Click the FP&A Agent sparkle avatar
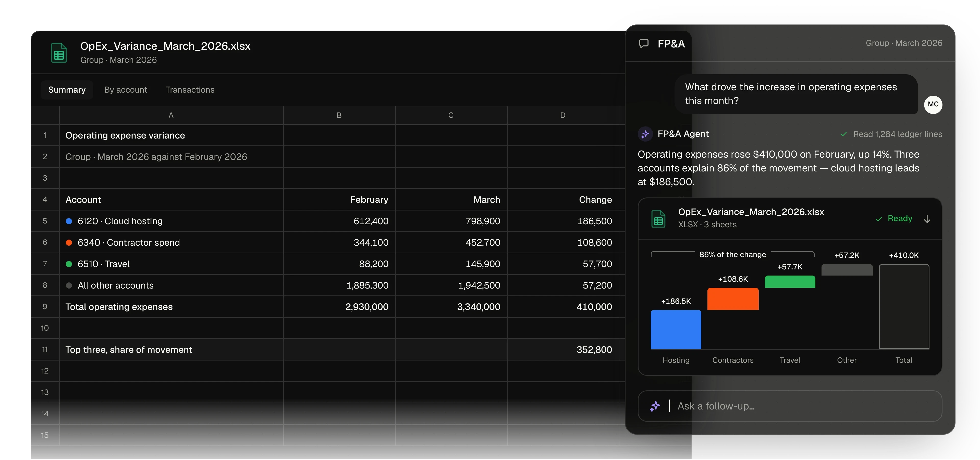 645,134
